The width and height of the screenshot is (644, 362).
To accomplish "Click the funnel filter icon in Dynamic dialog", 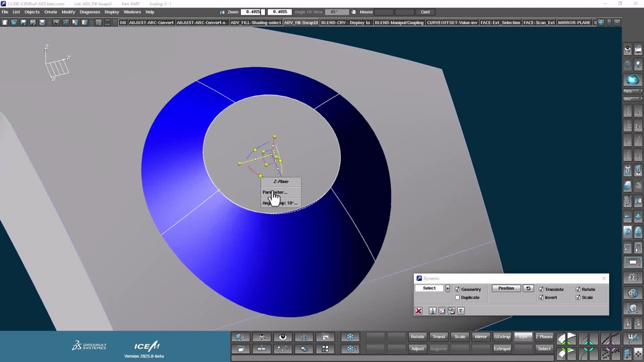I will tap(461, 310).
